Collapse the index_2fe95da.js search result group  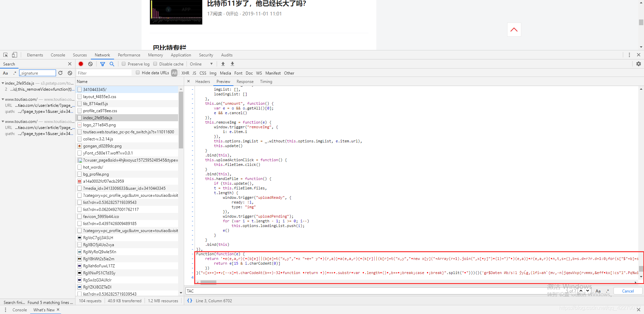point(3,83)
